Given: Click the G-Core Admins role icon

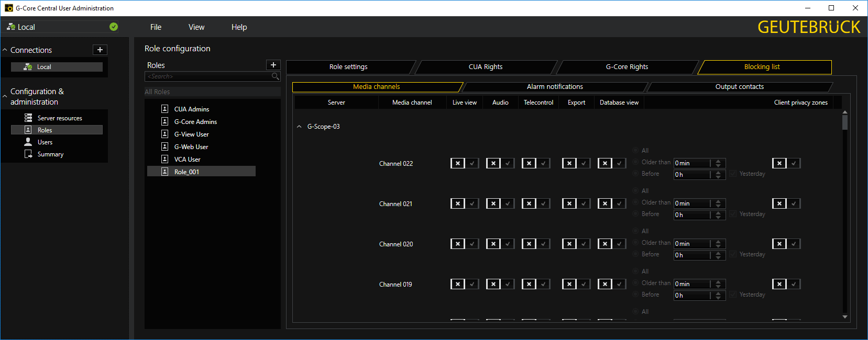Looking at the screenshot, I should tap(164, 121).
